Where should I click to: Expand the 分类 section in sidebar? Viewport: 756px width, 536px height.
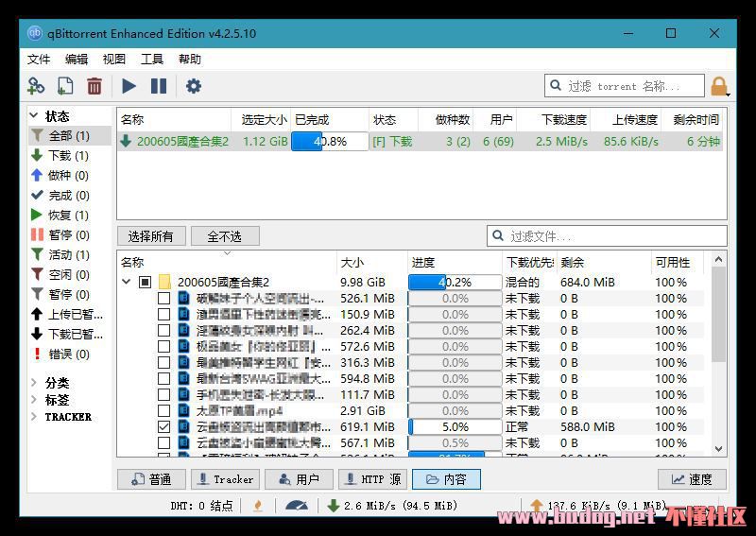(x=35, y=383)
